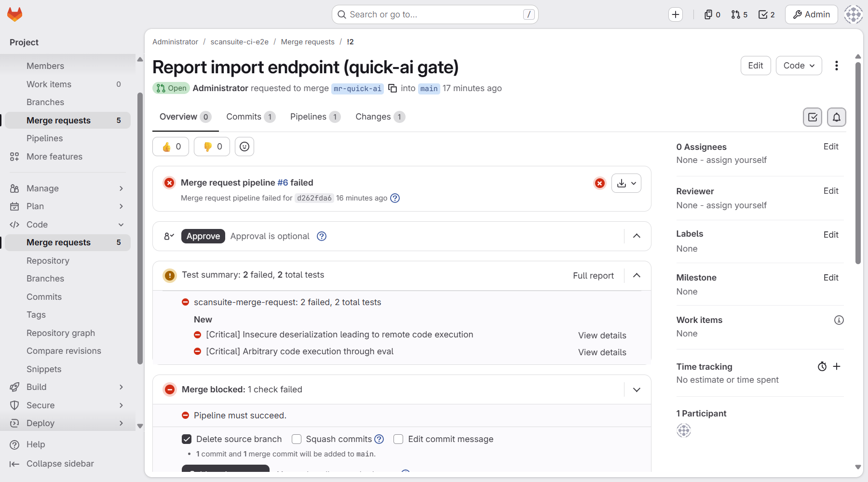Open the Full report link
Image resolution: width=868 pixels, height=482 pixels.
(x=593, y=275)
